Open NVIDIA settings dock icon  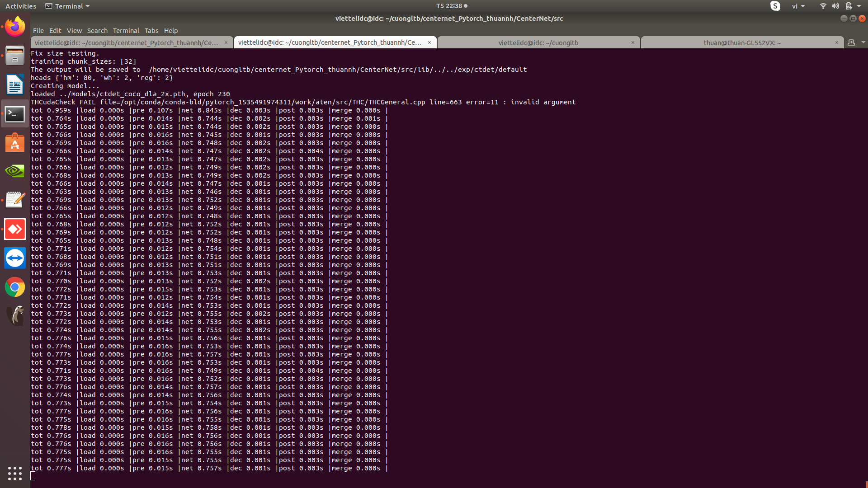click(x=15, y=171)
